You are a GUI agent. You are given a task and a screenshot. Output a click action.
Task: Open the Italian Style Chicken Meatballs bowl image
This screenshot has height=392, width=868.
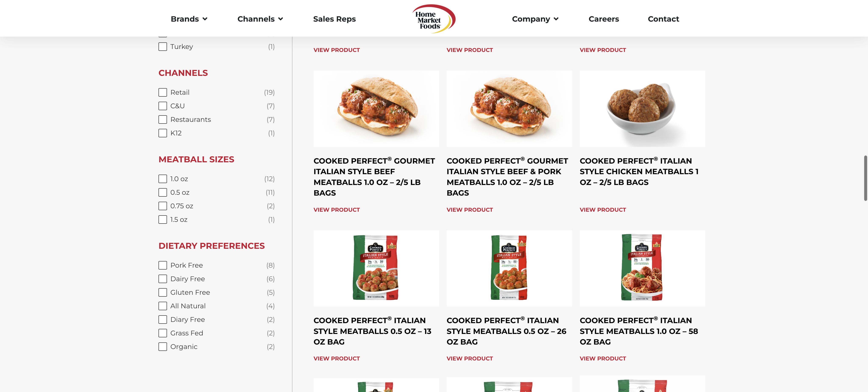[x=642, y=108]
